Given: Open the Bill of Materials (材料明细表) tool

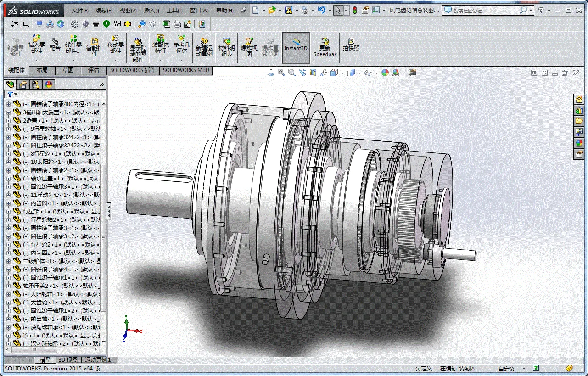Looking at the screenshot, I should (226, 47).
